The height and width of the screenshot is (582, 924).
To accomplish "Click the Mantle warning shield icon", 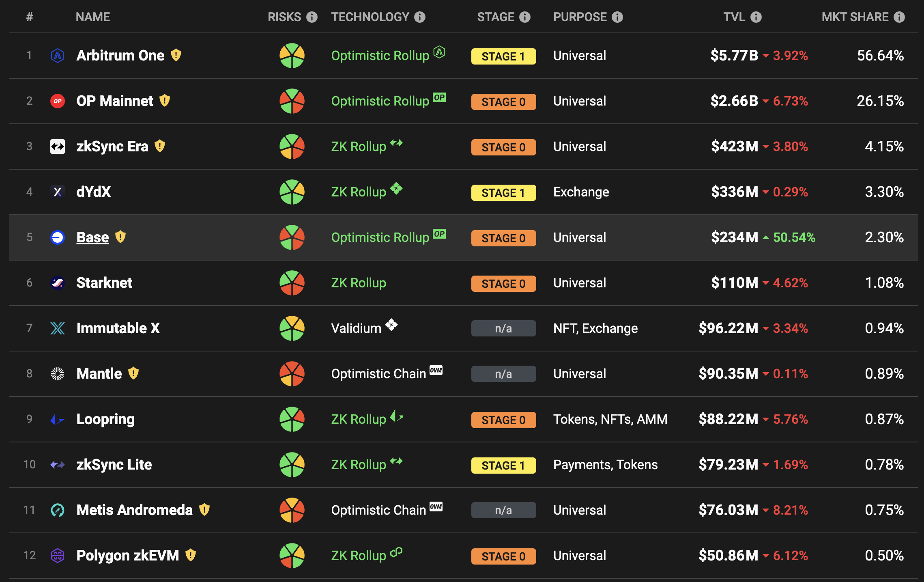I will pos(133,373).
